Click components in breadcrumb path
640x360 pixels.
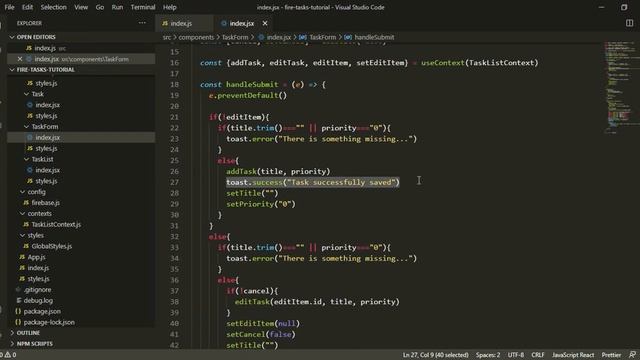[196, 37]
